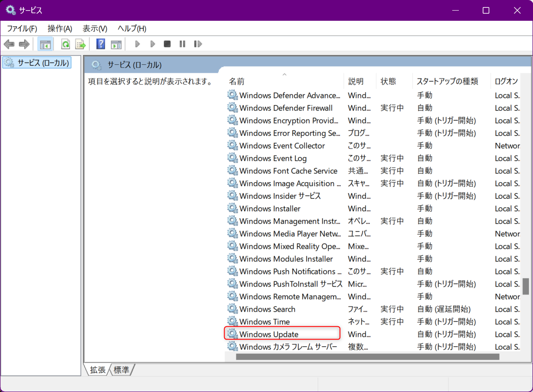Viewport: 533px width, 392px height.
Task: Select Windows PushToInstall サービス name
Action: click(291, 284)
